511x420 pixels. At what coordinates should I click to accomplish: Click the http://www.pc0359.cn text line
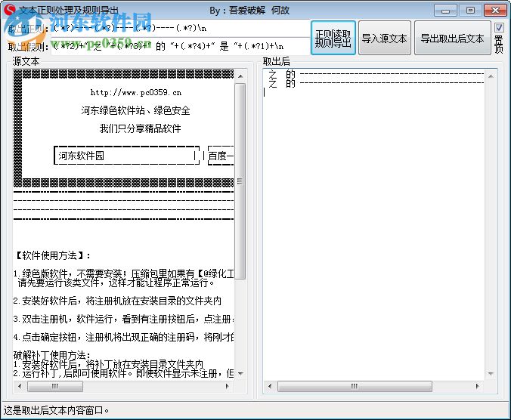pyautogui.click(x=136, y=92)
